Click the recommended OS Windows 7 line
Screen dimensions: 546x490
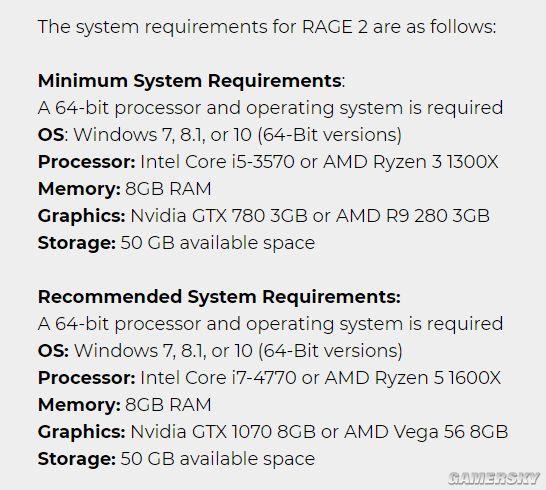(220, 351)
